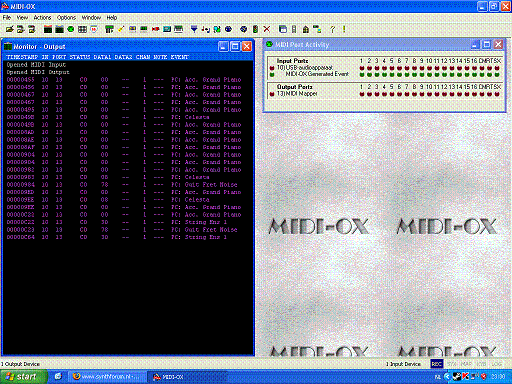Open the MIDI-OX application title bar icon menu
512x384 pixels.
click(5, 6)
